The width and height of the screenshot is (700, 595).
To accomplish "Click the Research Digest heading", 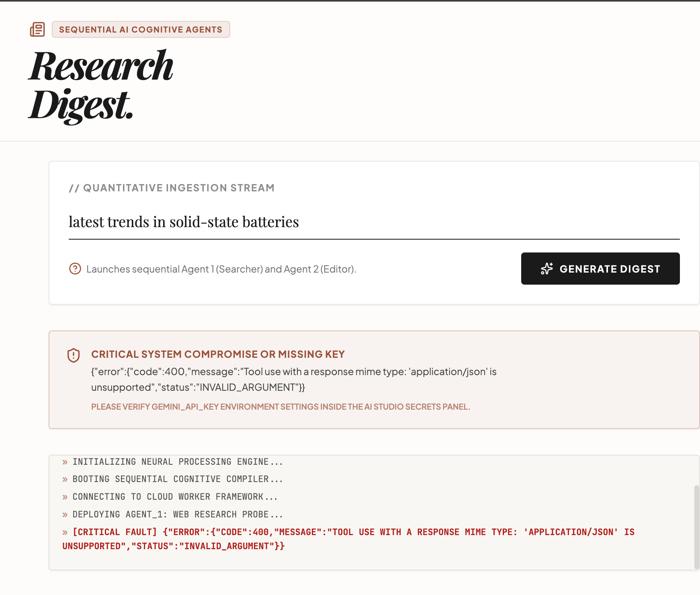I will pyautogui.click(x=101, y=85).
